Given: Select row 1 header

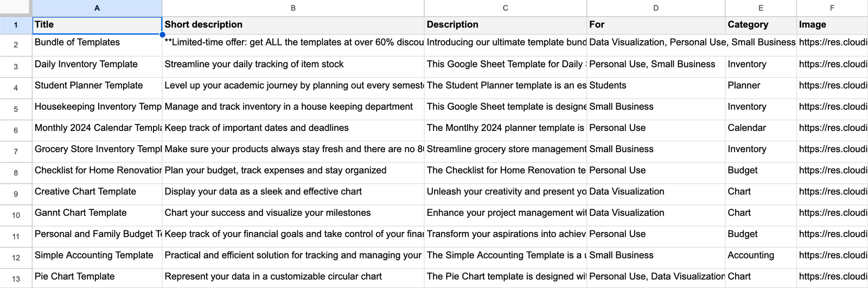Looking at the screenshot, I should point(16,25).
